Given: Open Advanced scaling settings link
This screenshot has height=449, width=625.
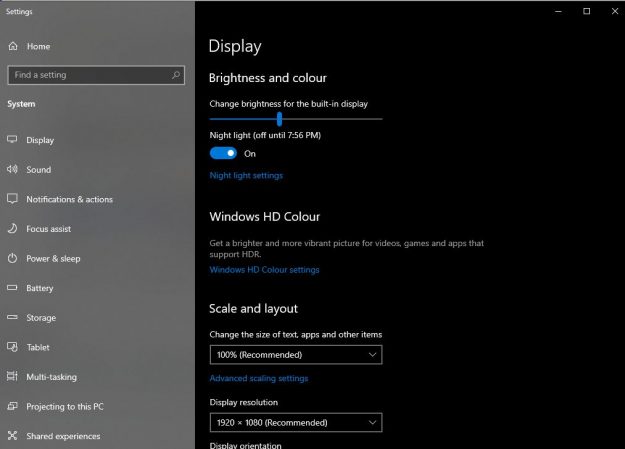Looking at the screenshot, I should [259, 378].
